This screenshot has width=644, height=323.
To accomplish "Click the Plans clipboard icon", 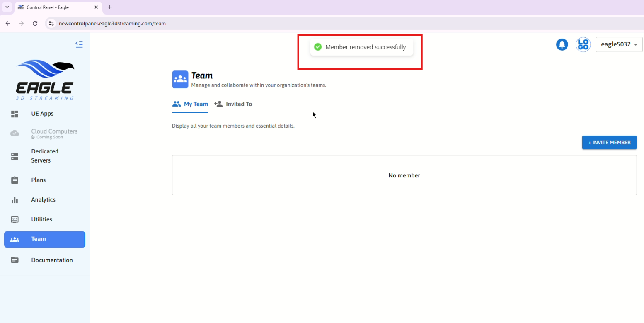I will pos(15,180).
